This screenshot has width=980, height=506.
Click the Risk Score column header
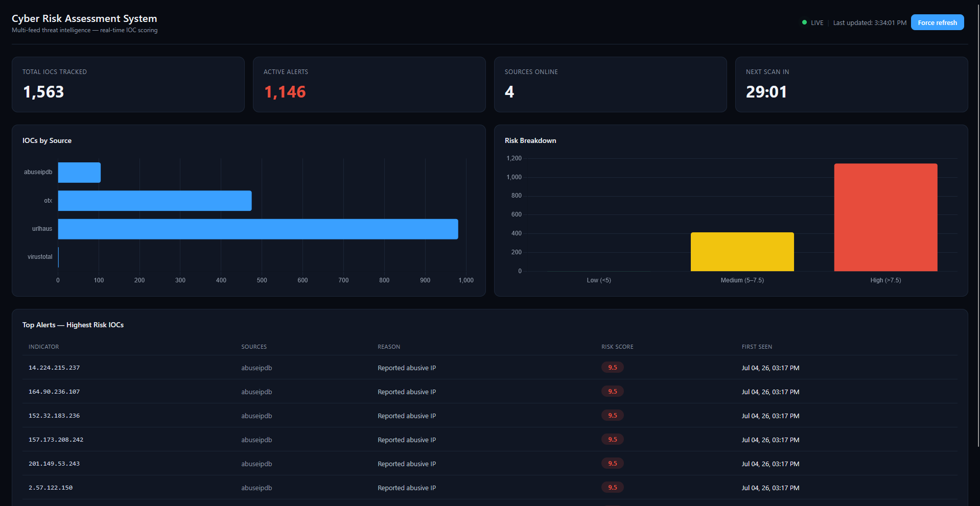617,347
